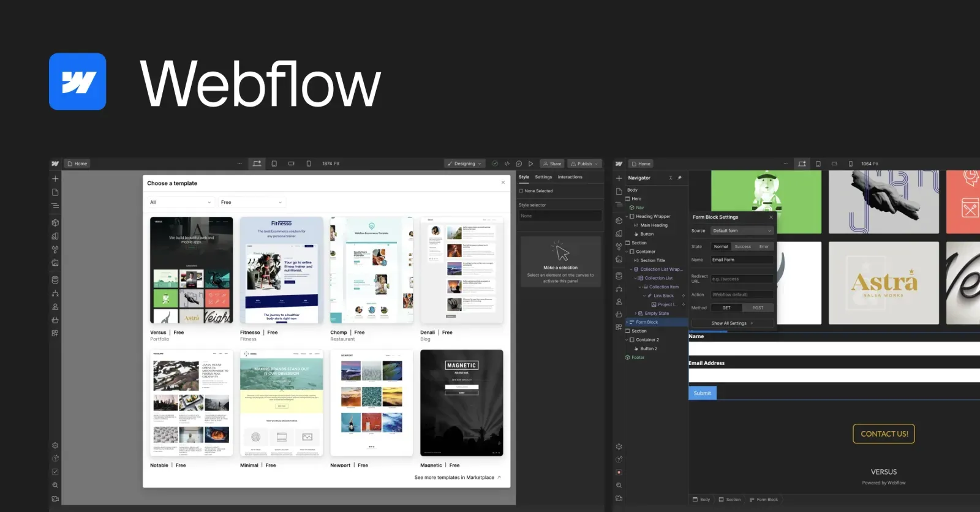Click the Redirect URL input field
Image resolution: width=980 pixels, height=512 pixels.
tap(742, 279)
